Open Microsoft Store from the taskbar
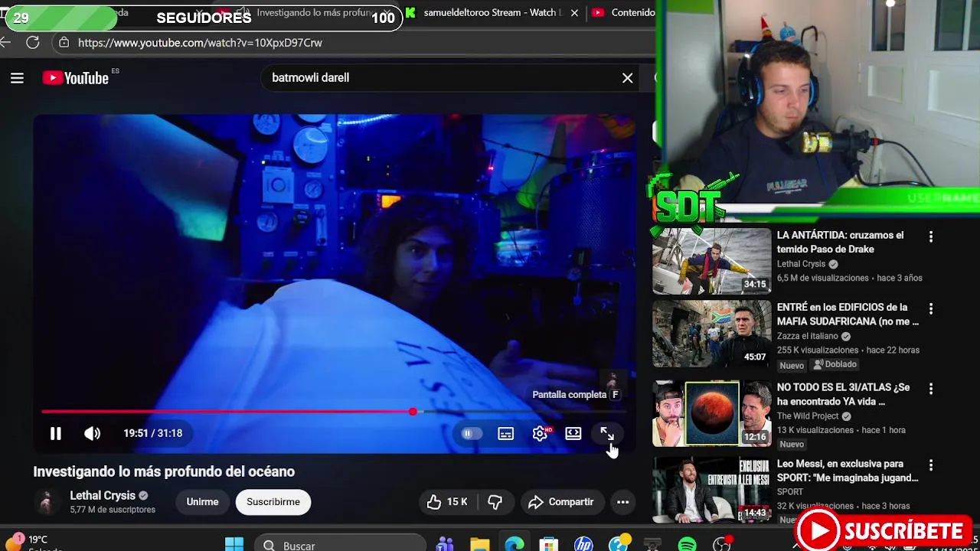Image resolution: width=980 pixels, height=551 pixels. point(549,544)
